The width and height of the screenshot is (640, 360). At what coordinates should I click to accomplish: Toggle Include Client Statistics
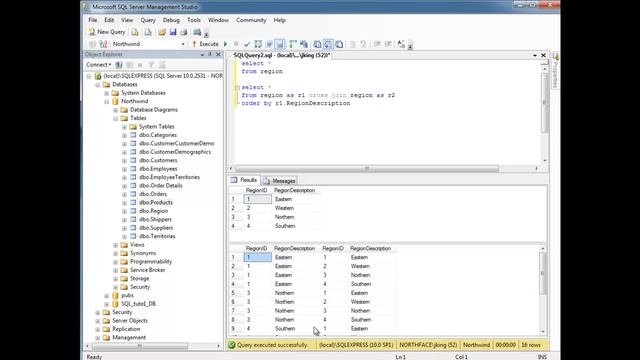(x=304, y=44)
